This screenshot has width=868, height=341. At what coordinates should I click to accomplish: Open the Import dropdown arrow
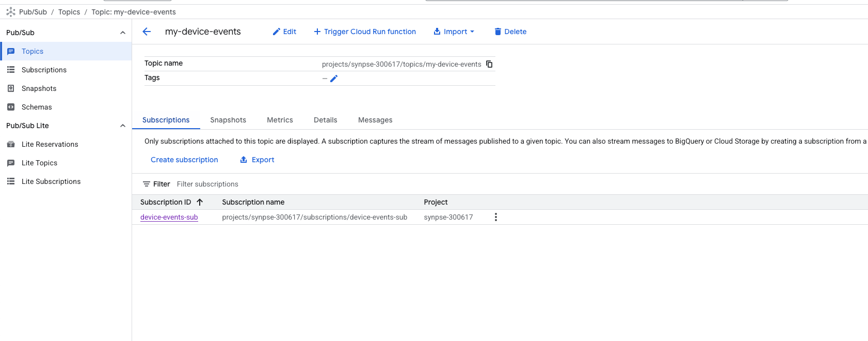[472, 32]
